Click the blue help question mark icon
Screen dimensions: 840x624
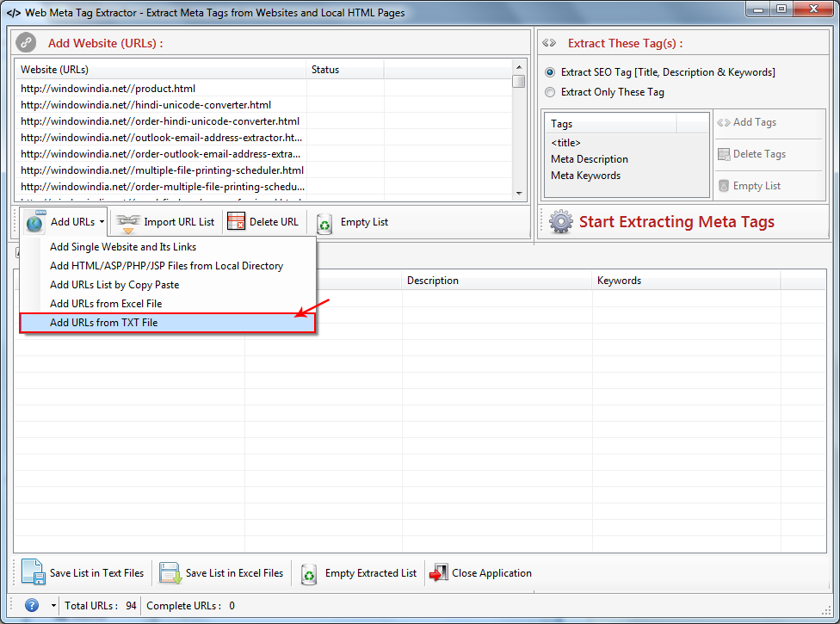click(32, 605)
